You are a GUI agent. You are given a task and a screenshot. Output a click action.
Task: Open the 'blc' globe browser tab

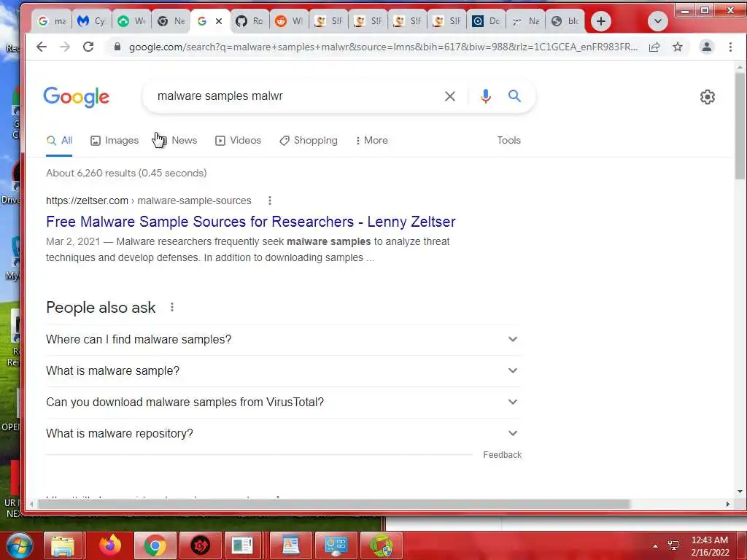(565, 21)
